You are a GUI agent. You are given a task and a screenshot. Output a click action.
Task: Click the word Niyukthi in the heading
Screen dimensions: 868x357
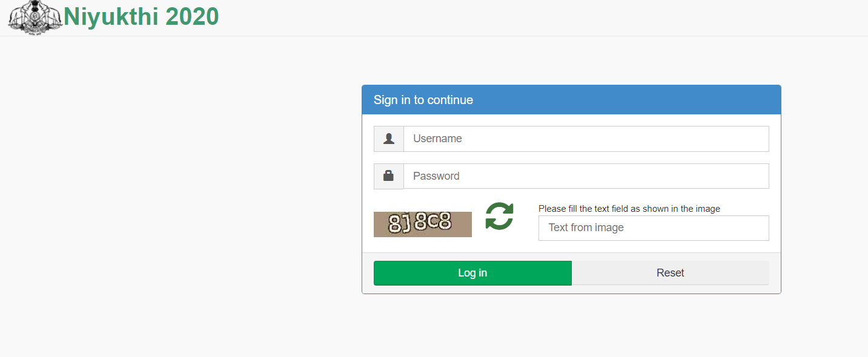click(111, 16)
